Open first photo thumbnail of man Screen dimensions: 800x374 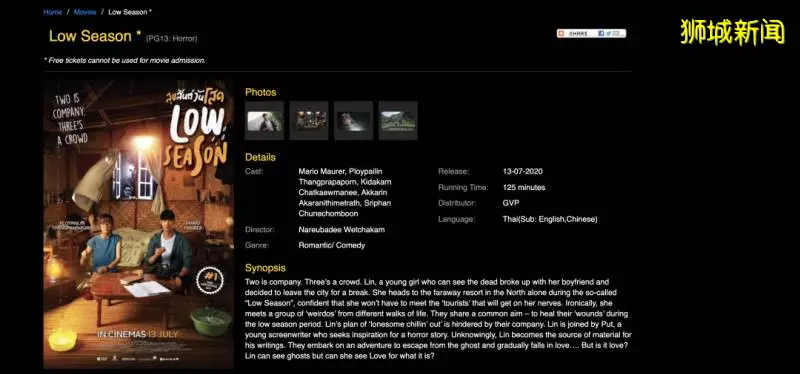tap(264, 121)
